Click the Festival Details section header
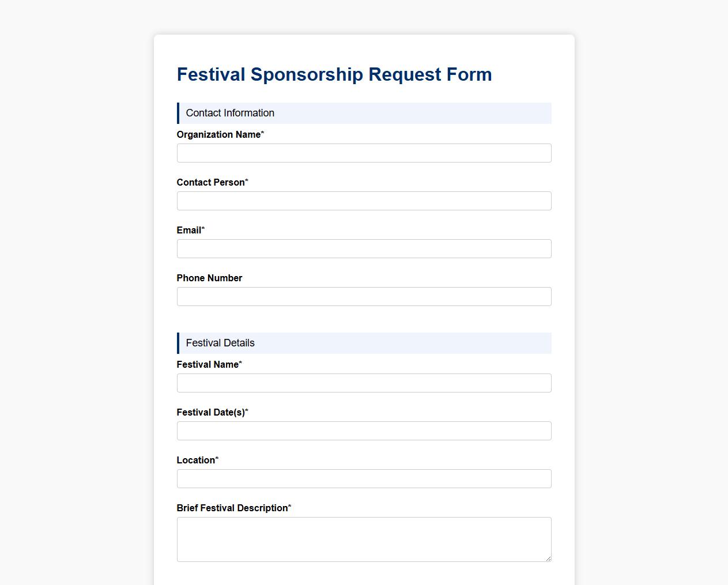 click(220, 343)
